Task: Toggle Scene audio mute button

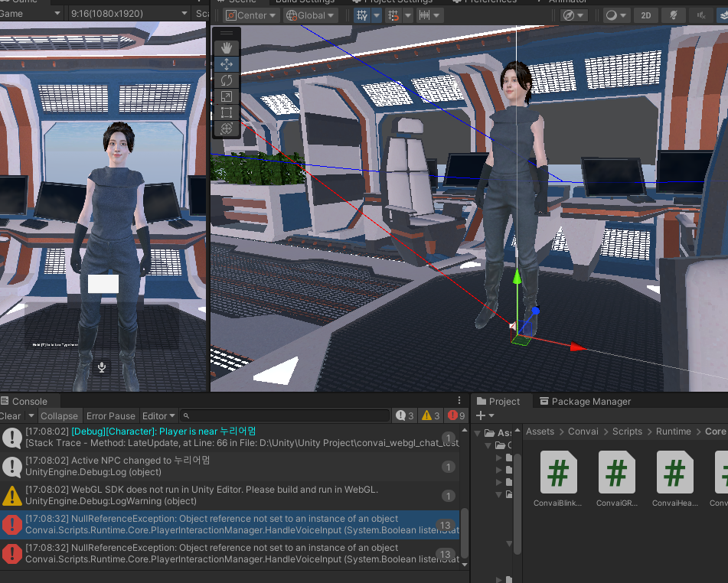Action: coord(701,15)
